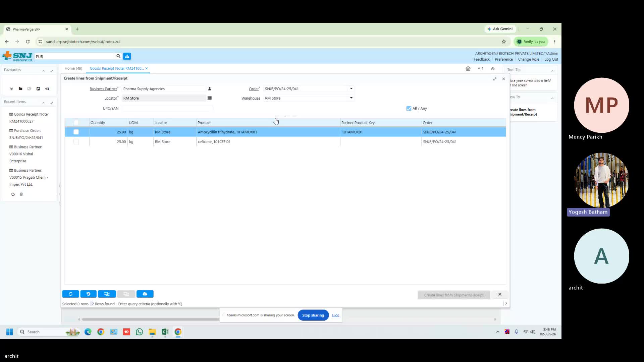Click the blue Refresh button in dialog
Screen dimensions: 644x362
pyautogui.click(x=70, y=294)
